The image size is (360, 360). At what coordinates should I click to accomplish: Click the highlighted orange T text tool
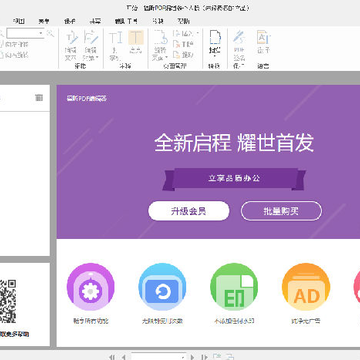[x=136, y=37]
